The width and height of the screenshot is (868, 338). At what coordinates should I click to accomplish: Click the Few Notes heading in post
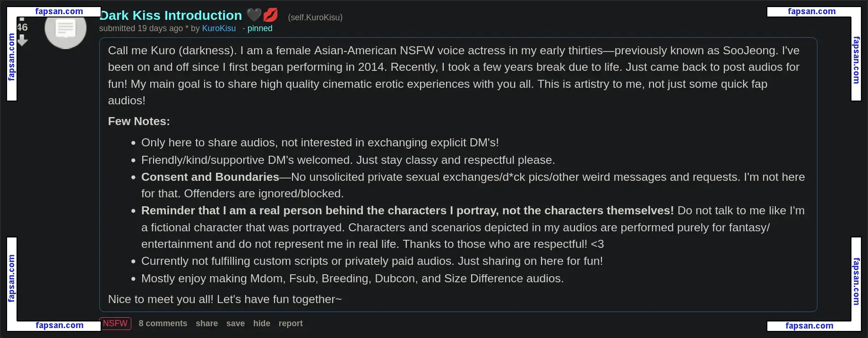[139, 121]
